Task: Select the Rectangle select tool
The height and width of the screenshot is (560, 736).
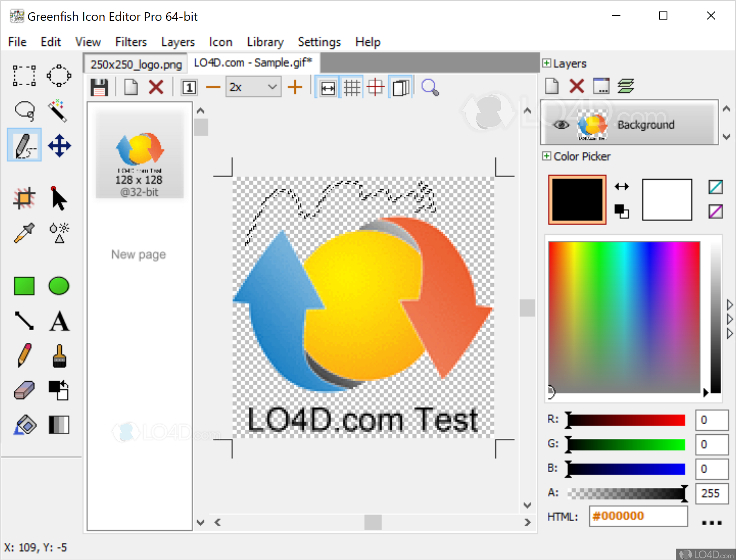Action: coord(24,76)
